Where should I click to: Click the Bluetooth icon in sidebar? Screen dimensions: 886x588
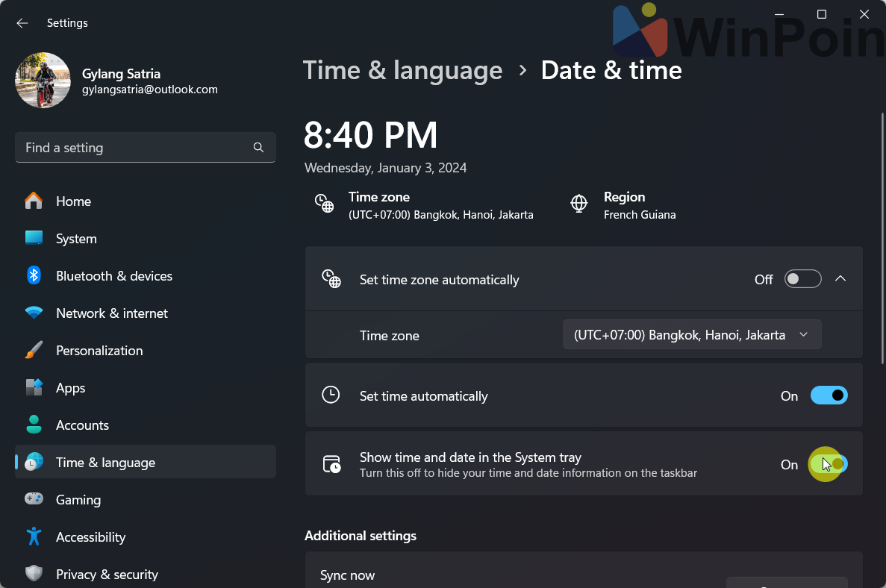pos(34,275)
